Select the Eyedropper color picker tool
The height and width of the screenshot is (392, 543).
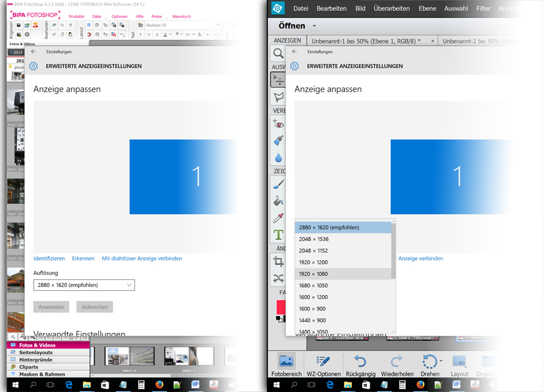click(278, 218)
